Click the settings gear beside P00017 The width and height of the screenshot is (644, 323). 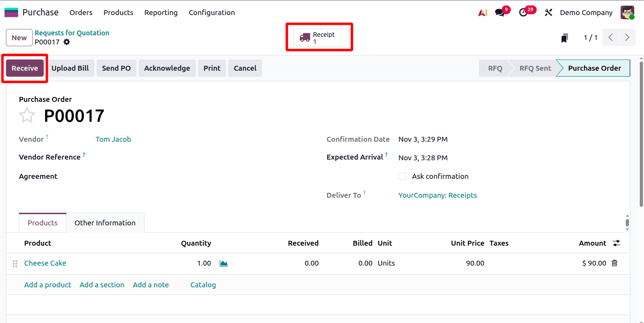pyautogui.click(x=66, y=42)
